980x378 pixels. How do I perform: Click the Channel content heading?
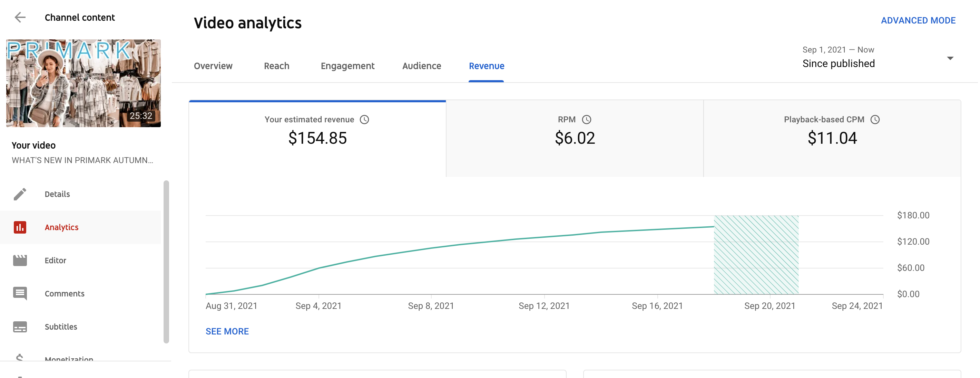tap(79, 18)
